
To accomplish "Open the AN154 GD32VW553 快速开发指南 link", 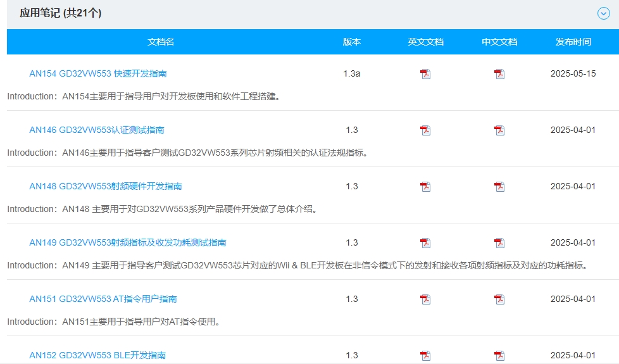I will click(98, 73).
